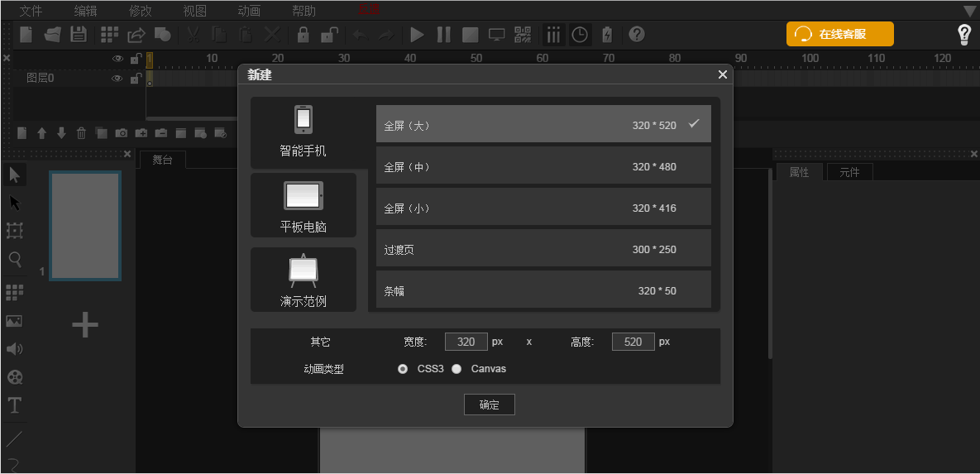Select the 智能手机 device category

pyautogui.click(x=304, y=132)
